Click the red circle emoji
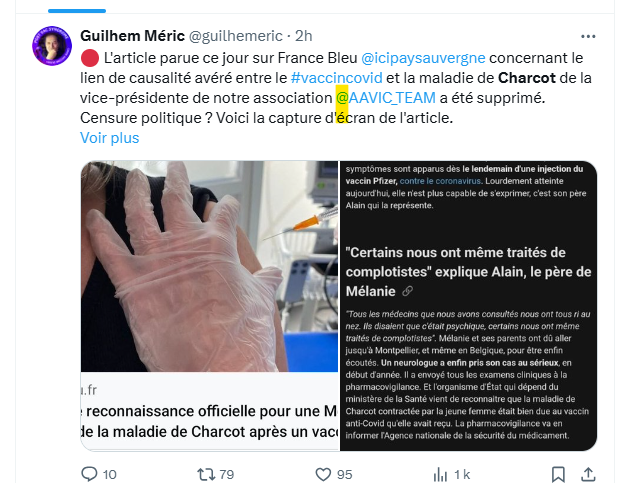Screen dimensions: 631x483 tap(90, 58)
